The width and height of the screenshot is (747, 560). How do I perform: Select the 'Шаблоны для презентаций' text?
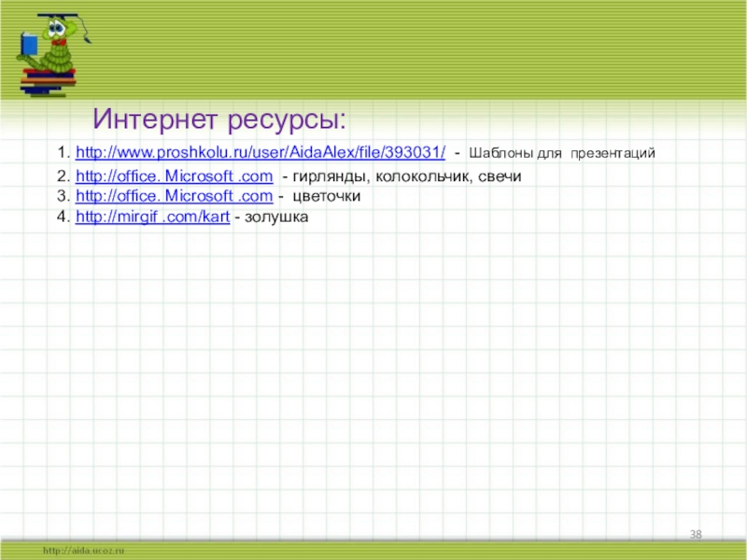(562, 152)
